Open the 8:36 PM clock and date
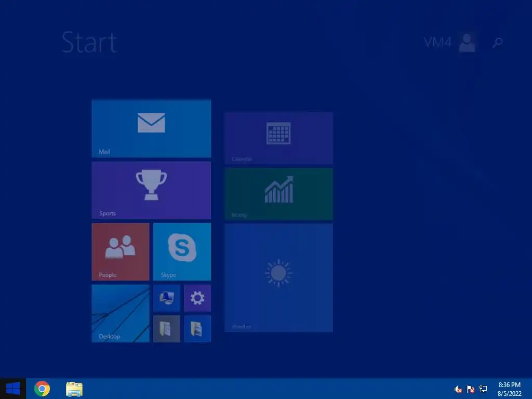532x399 pixels. 509,389
